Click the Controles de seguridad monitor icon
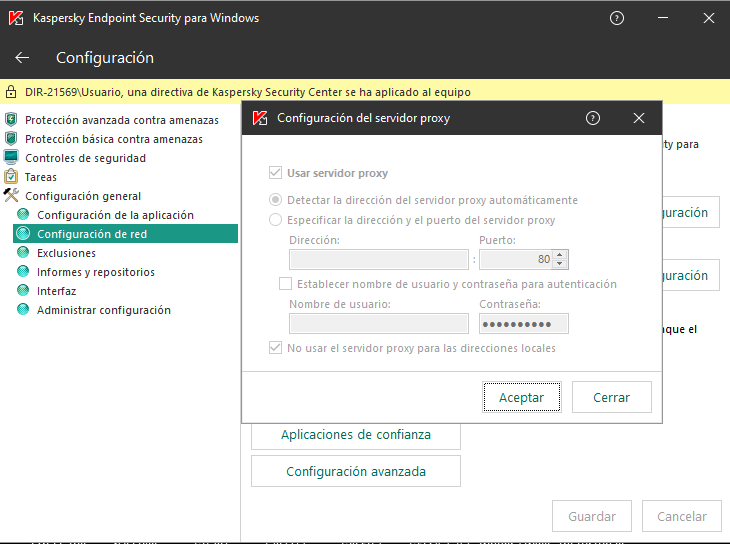Screen dimensions: 730x544 pos(11,158)
